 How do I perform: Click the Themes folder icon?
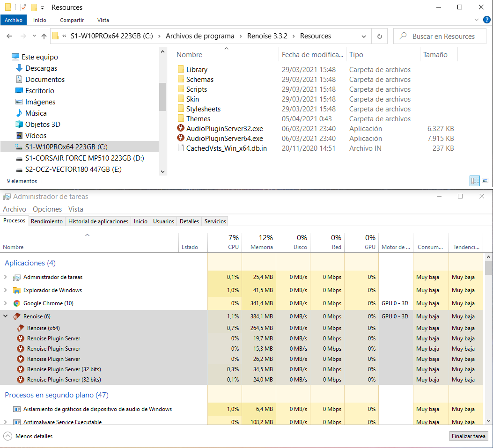pos(180,118)
